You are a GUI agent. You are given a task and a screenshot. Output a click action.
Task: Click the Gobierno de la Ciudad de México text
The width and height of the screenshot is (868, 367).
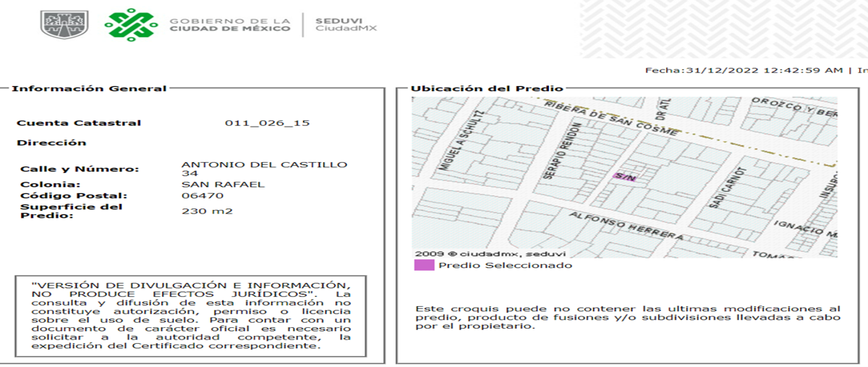click(230, 25)
